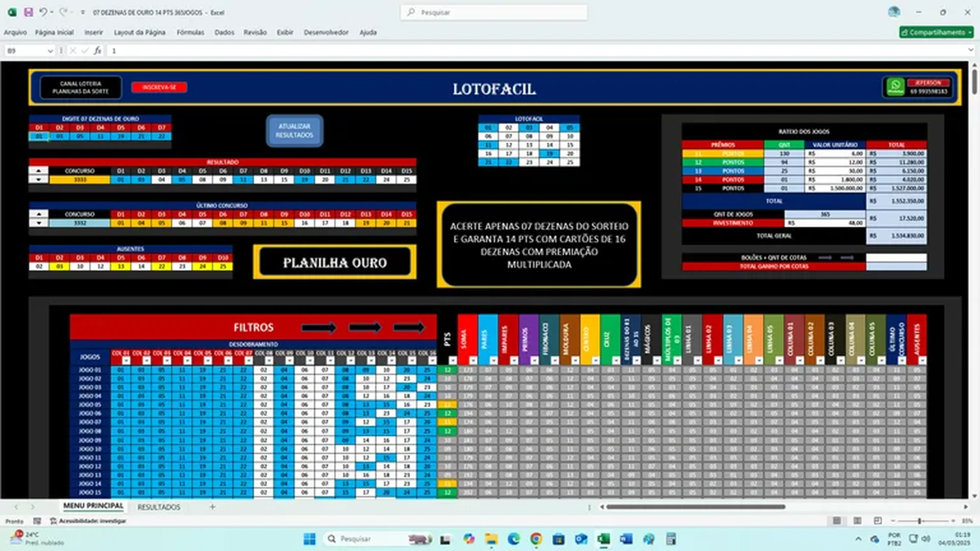Viewport: 980px width, 551px height.
Task: Increase ÚLTIMO CONCURSO with up spinner
Action: (39, 214)
